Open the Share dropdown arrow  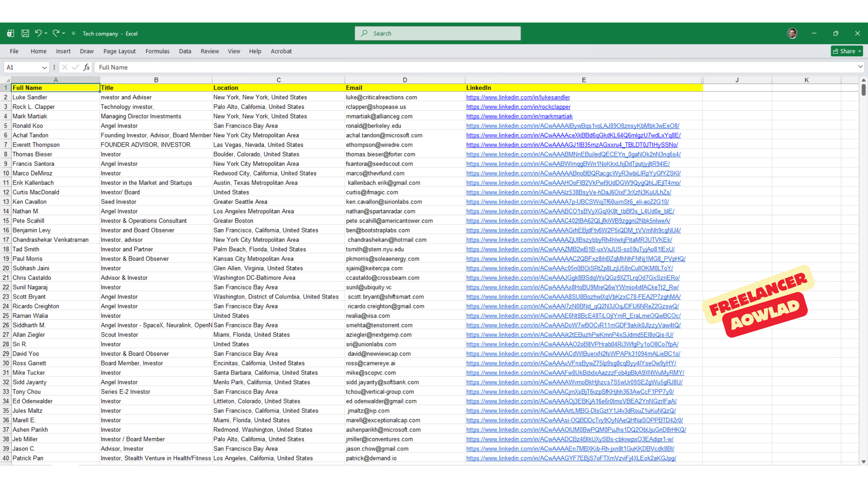(859, 51)
